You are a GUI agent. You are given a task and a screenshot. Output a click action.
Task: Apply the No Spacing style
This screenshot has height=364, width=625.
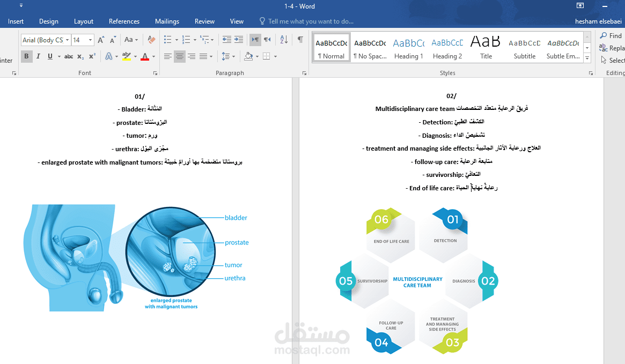pyautogui.click(x=370, y=48)
